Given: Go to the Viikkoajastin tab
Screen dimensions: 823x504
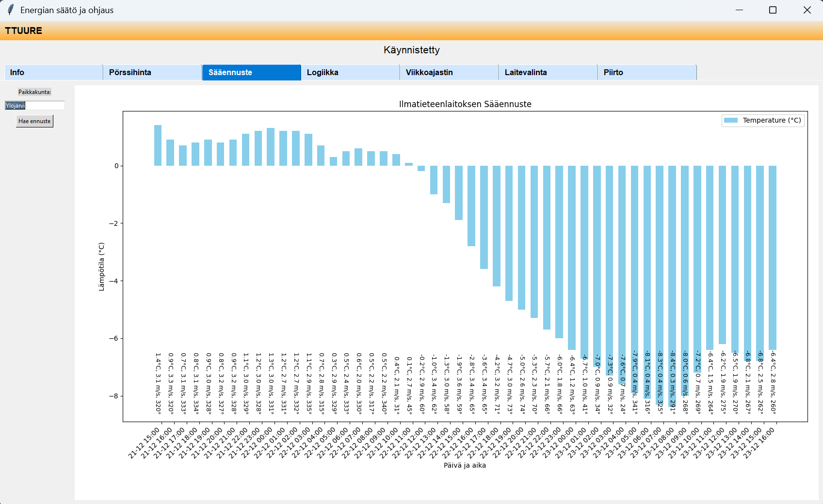Looking at the screenshot, I should point(449,72).
